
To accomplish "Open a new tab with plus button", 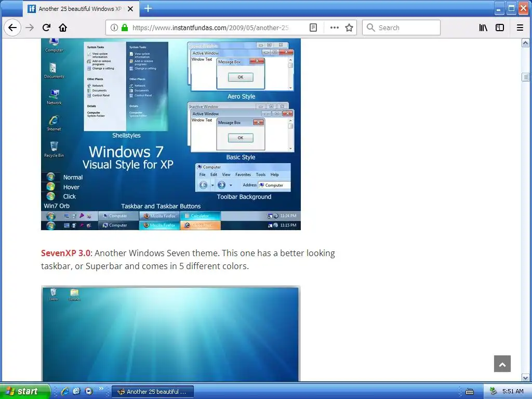I will pyautogui.click(x=148, y=8).
